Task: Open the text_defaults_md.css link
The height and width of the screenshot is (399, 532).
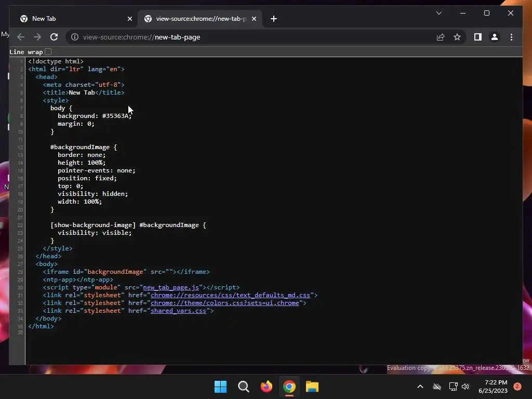Action: tap(230, 295)
